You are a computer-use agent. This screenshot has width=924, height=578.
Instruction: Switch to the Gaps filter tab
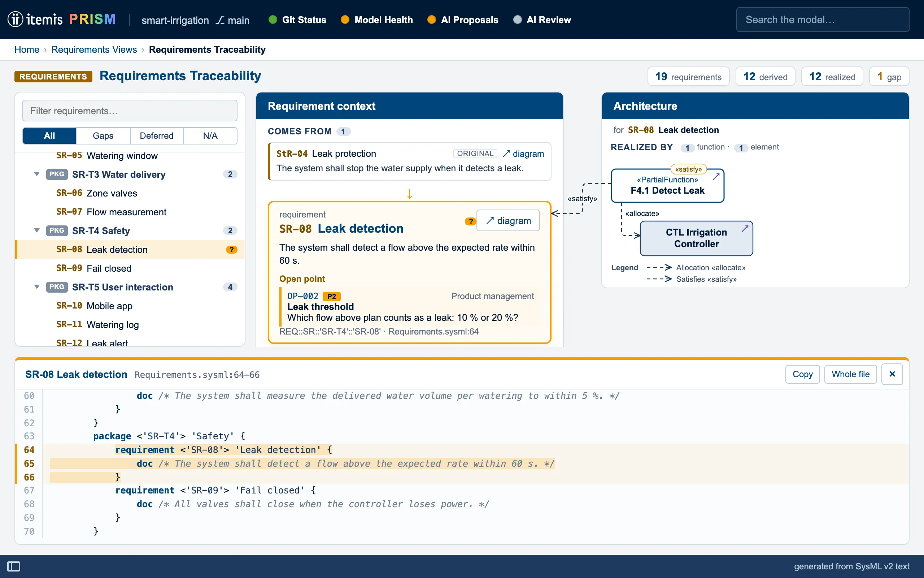[x=103, y=136]
